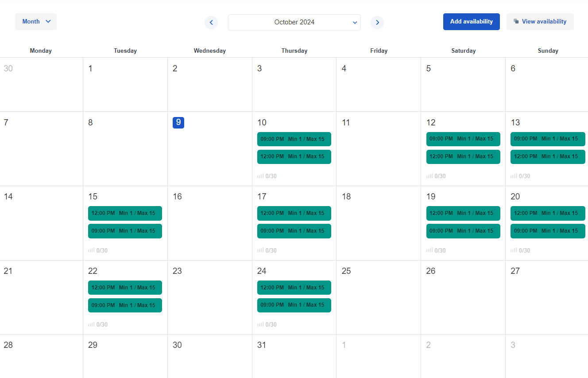Viewport: 588px width, 378px height.
Task: Click the 09:00 PM session on October 17
Action: click(294, 230)
